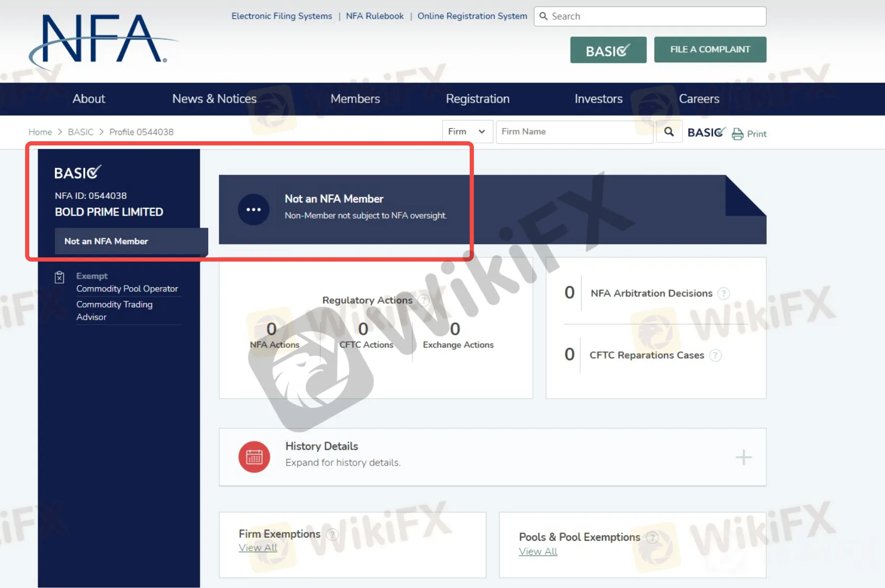The width and height of the screenshot is (885, 588).
Task: Click the red calendar History Details icon
Action: (254, 457)
